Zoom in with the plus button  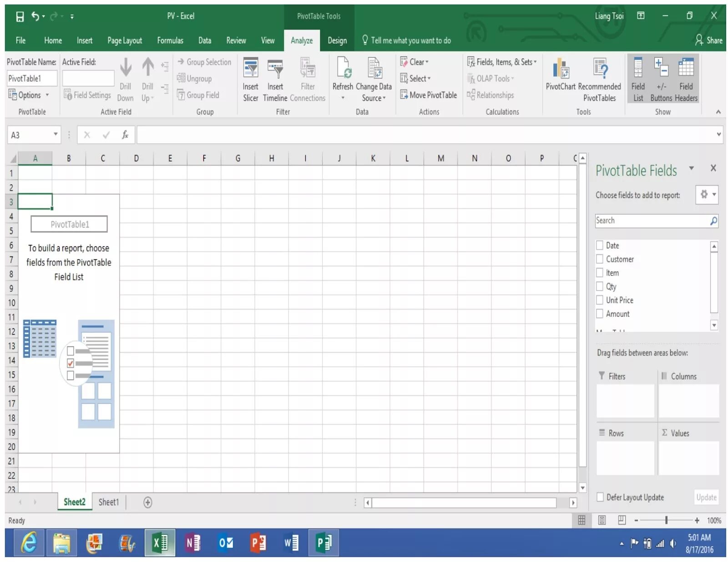(697, 520)
